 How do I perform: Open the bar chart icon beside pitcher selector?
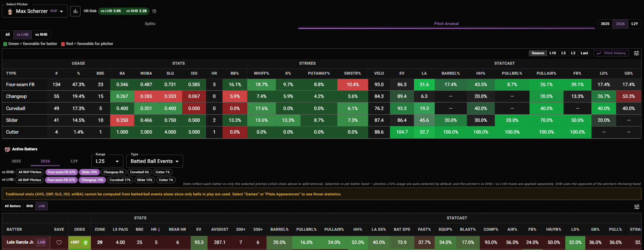coord(75,11)
